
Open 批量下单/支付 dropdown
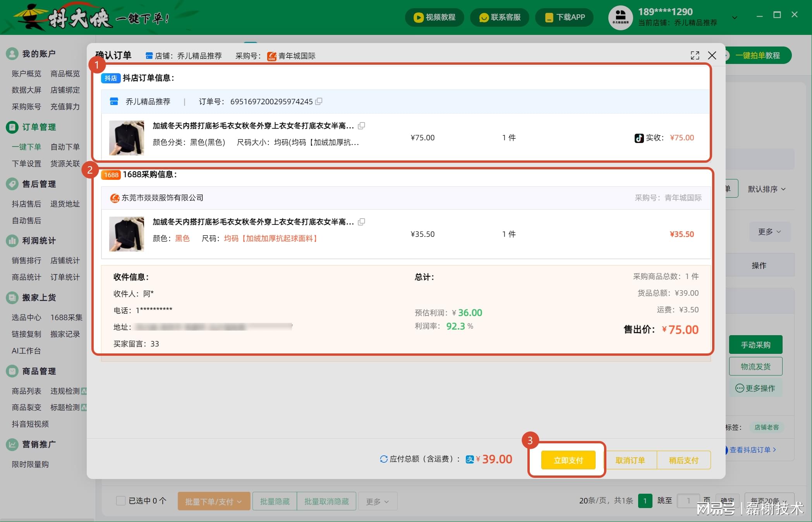[x=214, y=501]
